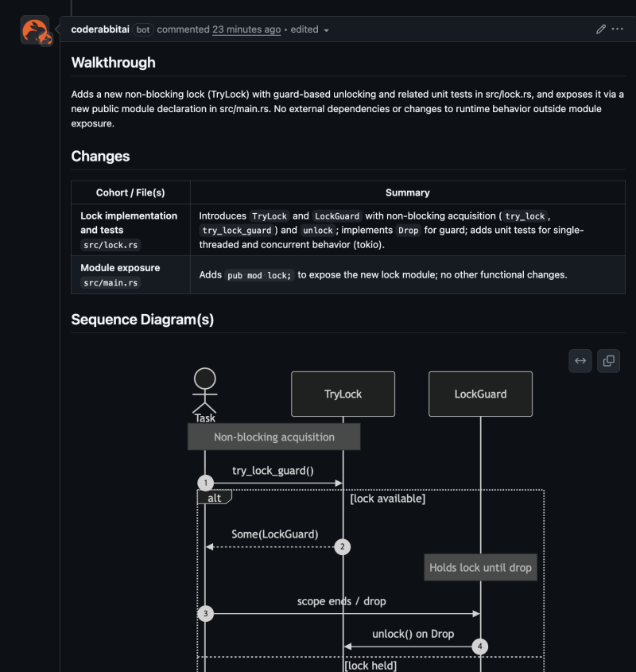Click sequence step marker number 3
This screenshot has height=672, width=636.
click(205, 613)
